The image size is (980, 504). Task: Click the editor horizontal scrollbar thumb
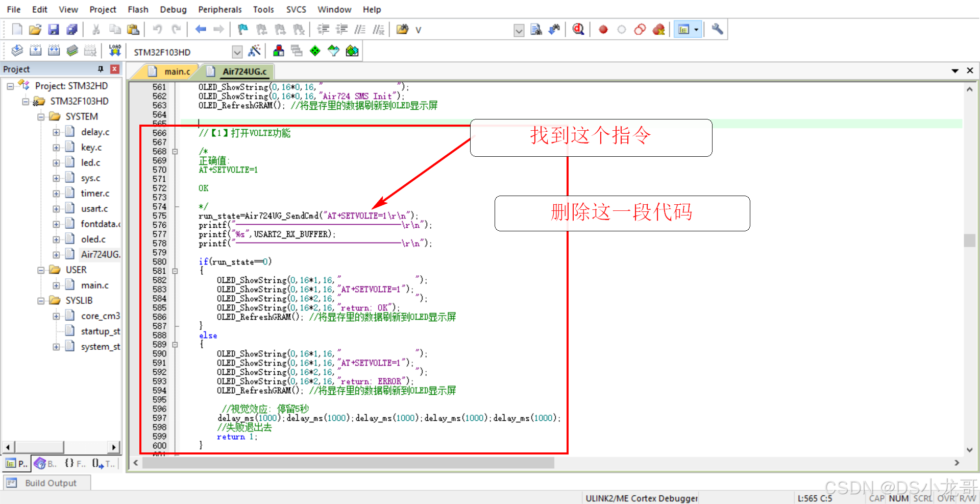point(348,463)
